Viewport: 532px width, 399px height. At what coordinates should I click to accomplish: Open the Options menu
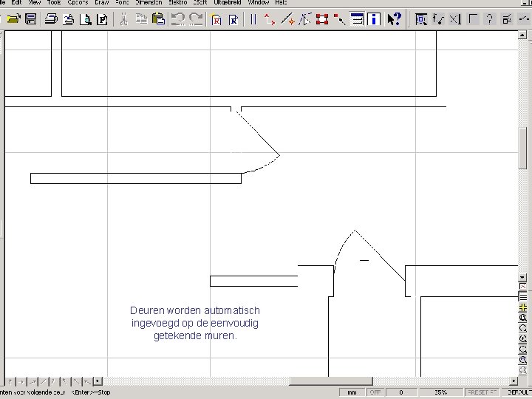tap(78, 2)
